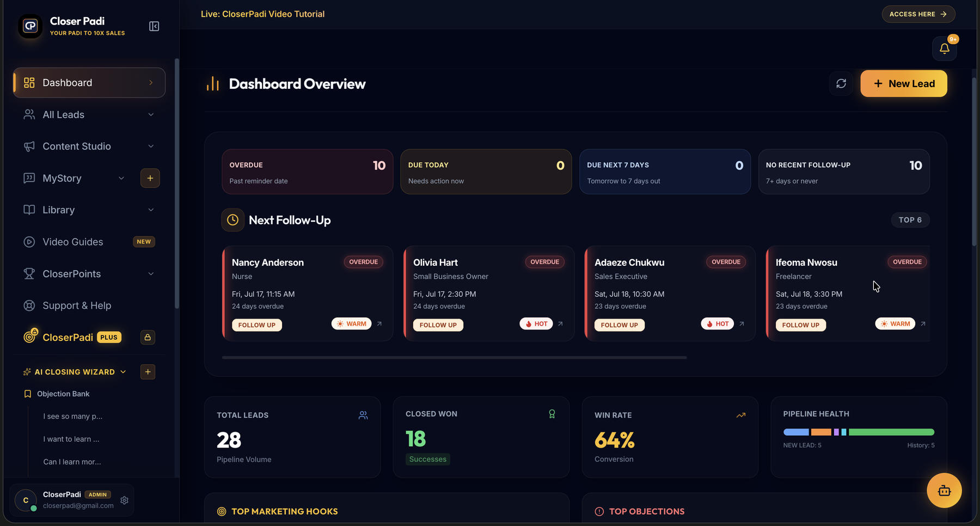Viewport: 980px width, 526px height.
Task: Open the chatbot assistant button
Action: [x=944, y=491]
